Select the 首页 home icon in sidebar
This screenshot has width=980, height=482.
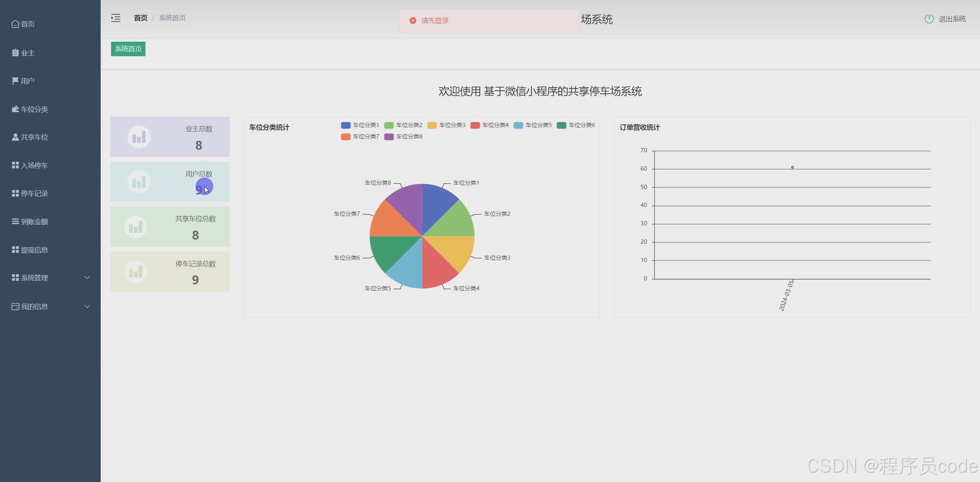(x=15, y=24)
